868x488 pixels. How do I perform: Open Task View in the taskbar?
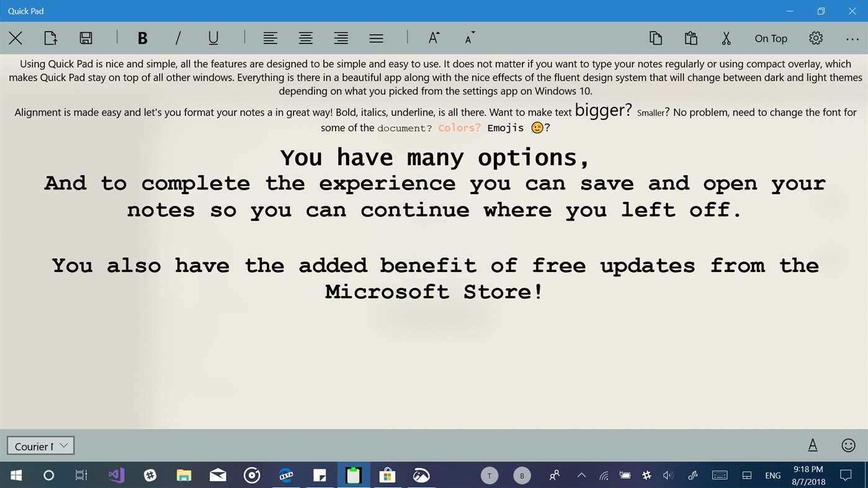[x=81, y=476]
